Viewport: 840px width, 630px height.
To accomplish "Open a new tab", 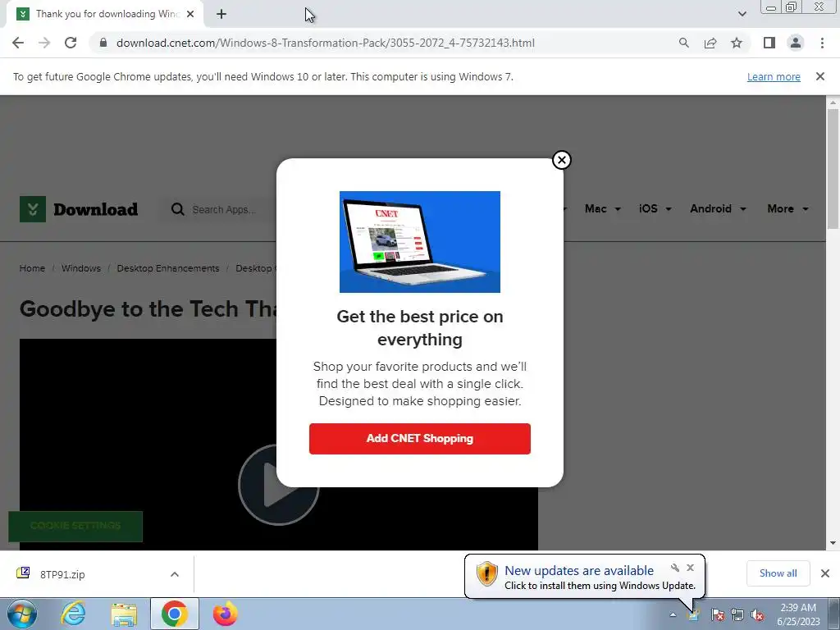I will tap(221, 14).
